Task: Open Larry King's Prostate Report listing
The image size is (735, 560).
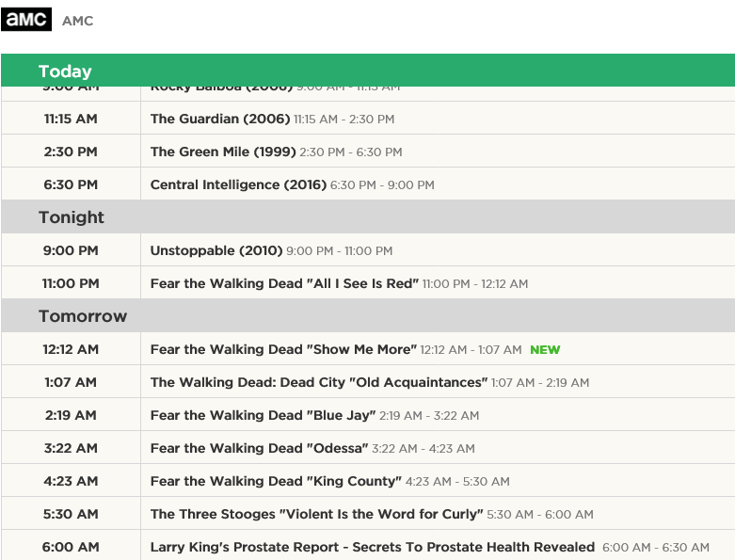Action: tap(373, 547)
